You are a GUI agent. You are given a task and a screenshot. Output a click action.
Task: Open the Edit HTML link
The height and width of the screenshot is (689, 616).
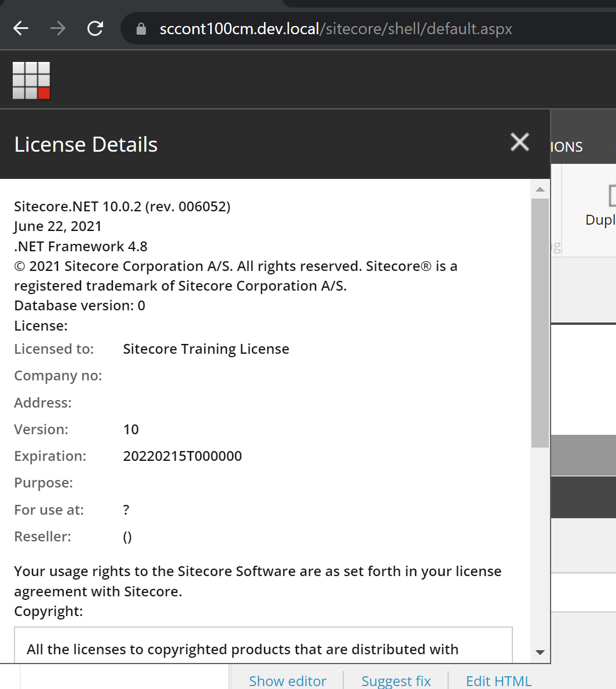(498, 681)
